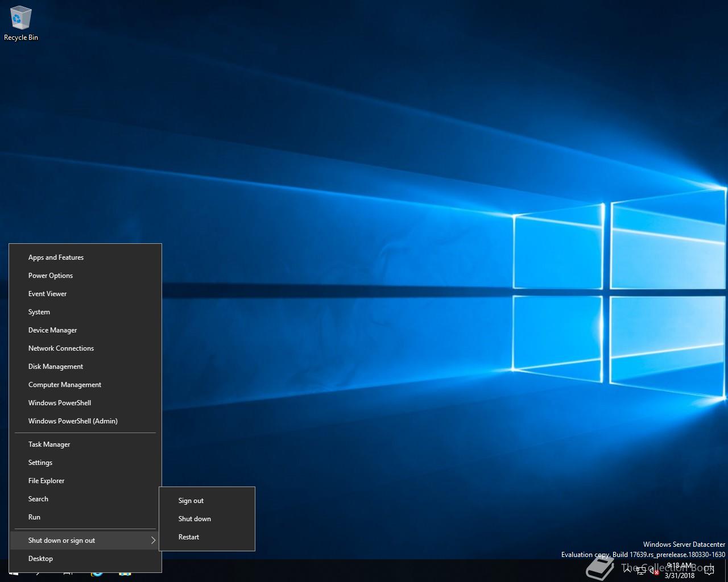This screenshot has height=582, width=728.
Task: Open Apps and Features
Action: [85, 257]
